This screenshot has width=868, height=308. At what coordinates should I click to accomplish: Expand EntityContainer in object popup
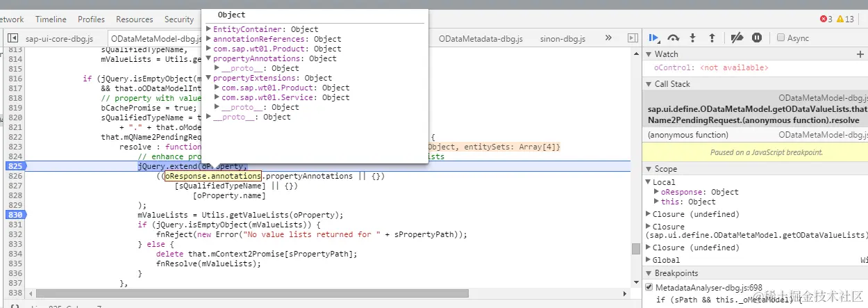pyautogui.click(x=209, y=29)
